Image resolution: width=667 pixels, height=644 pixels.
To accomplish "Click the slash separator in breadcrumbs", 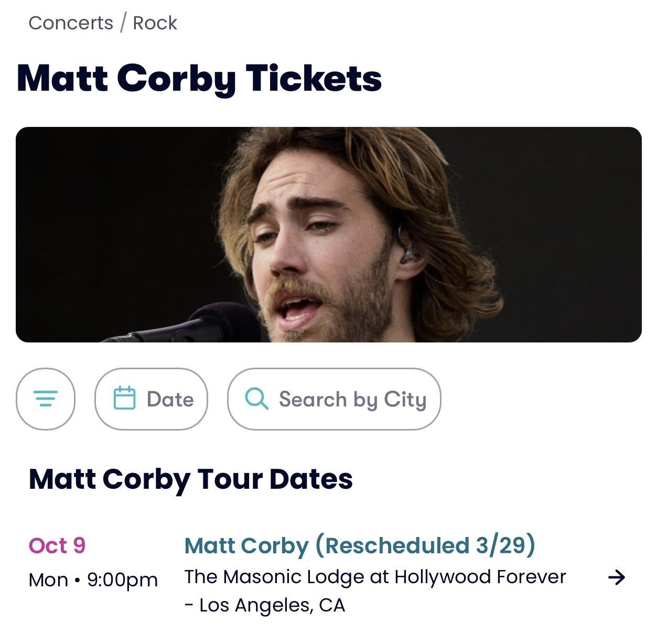I will [x=123, y=23].
